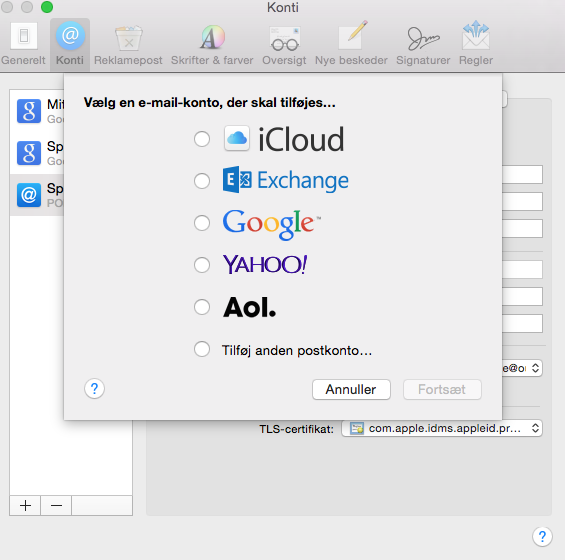
Task: Remove selected account with minus button
Action: point(56,506)
